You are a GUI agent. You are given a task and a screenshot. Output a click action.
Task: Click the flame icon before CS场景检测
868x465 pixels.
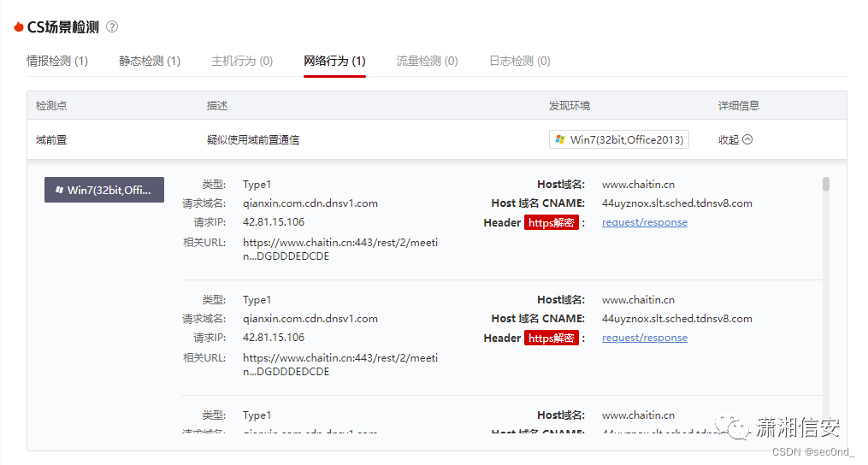19,26
